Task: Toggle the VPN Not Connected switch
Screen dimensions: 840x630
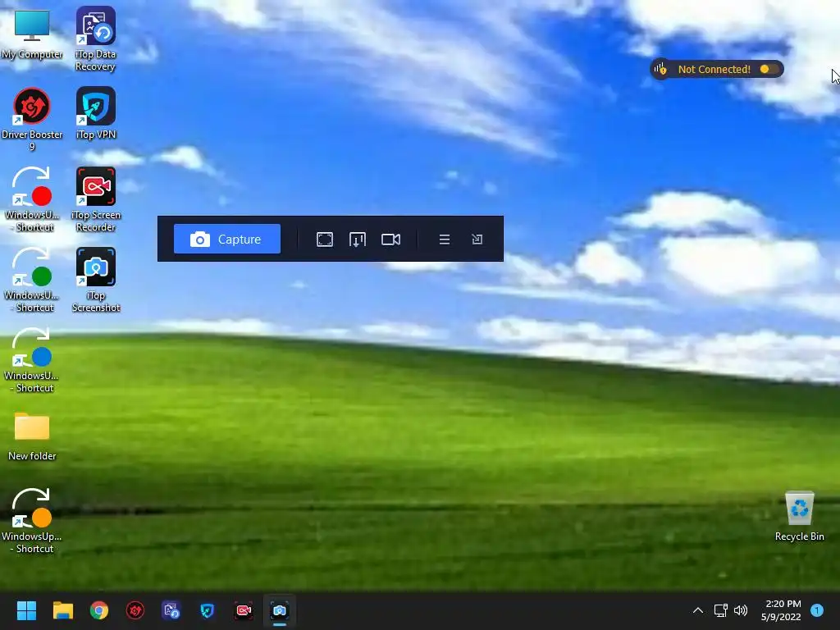Action: [769, 69]
